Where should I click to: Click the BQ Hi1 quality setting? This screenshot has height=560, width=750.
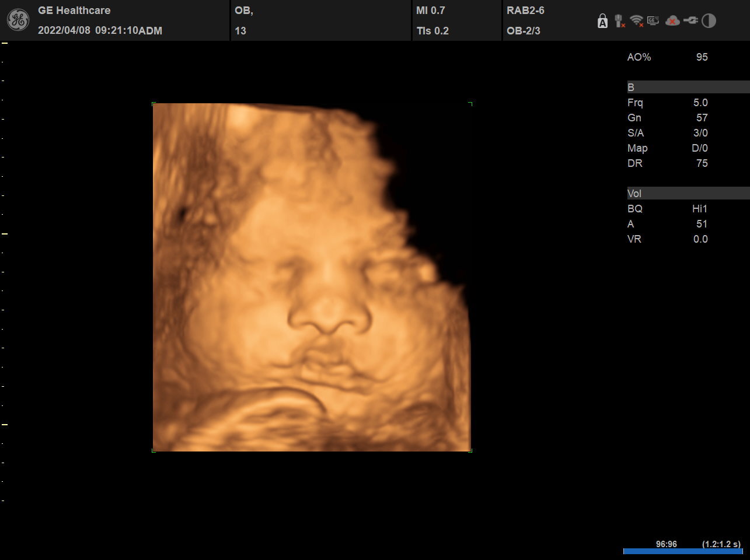[699, 209]
